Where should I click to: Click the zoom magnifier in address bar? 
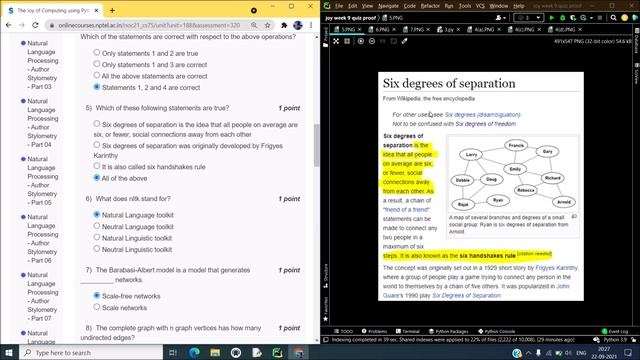pyautogui.click(x=254, y=25)
